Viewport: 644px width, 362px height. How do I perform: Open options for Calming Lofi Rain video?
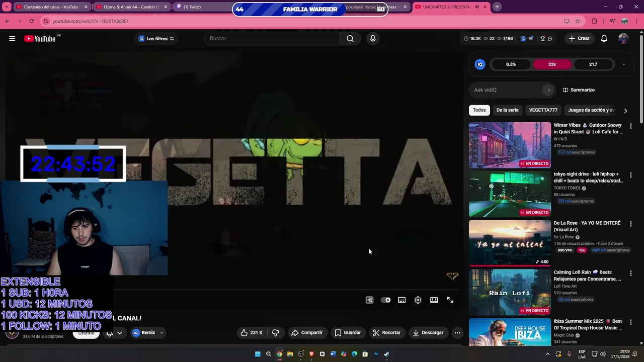tap(631, 273)
